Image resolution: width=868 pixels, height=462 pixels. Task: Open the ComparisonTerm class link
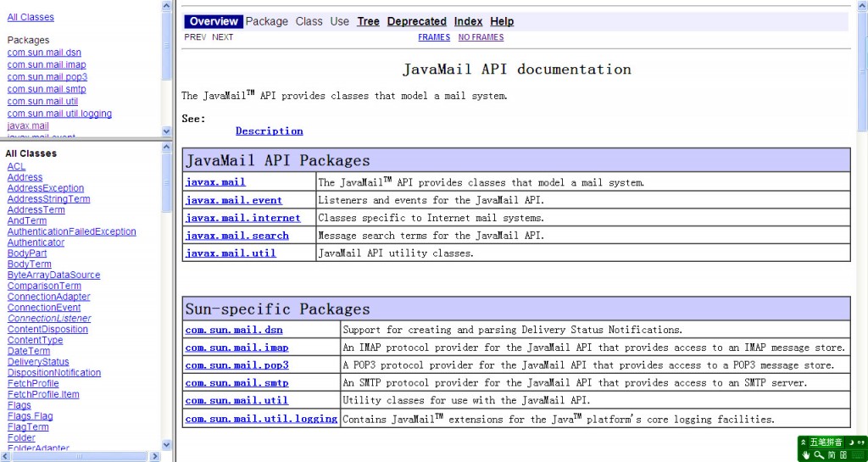(x=44, y=286)
